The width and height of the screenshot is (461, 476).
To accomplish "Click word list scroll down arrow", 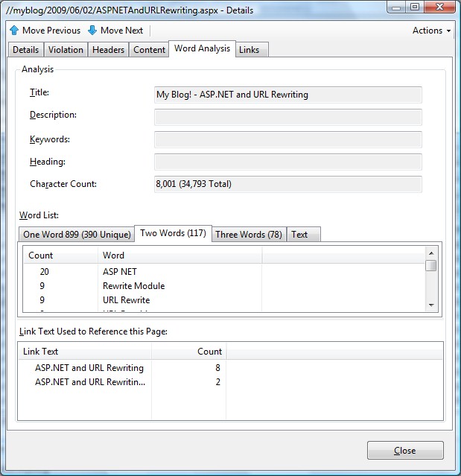I will pyautogui.click(x=431, y=305).
